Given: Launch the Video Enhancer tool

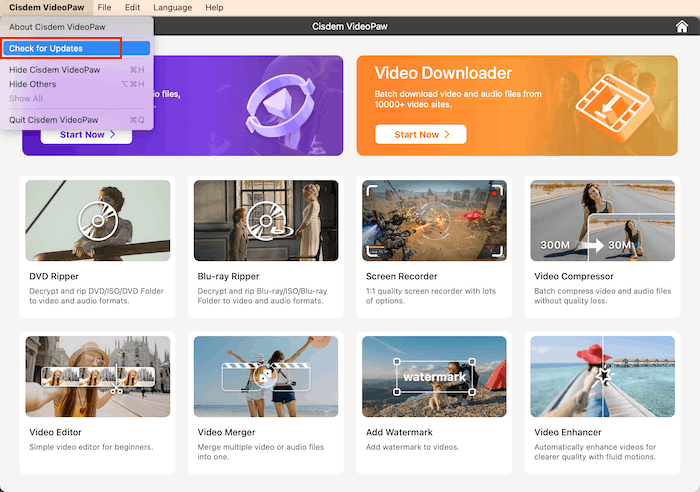Looking at the screenshot, I should [602, 376].
